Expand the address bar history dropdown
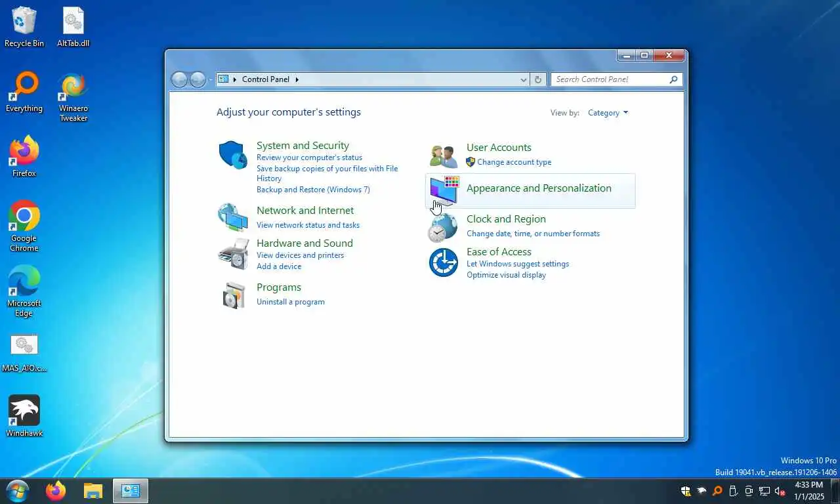This screenshot has width=840, height=504. pos(524,79)
